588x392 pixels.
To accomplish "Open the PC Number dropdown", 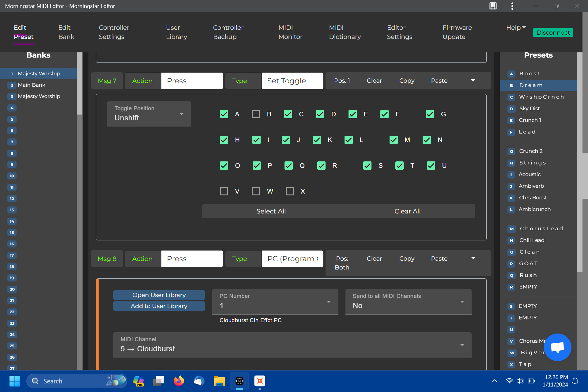I will [275, 302].
